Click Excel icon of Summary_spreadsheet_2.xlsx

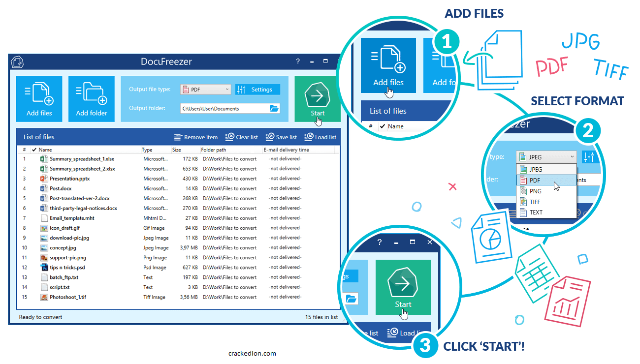[44, 169]
